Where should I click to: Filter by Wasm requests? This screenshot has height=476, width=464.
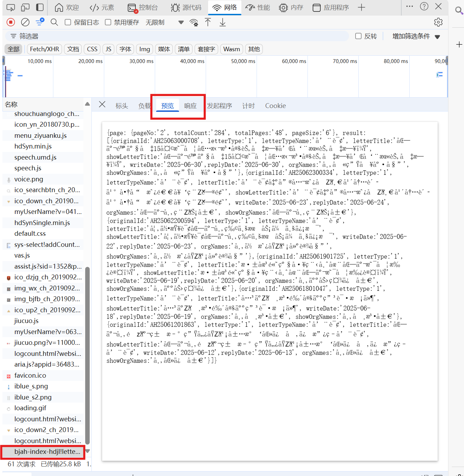[x=232, y=49]
